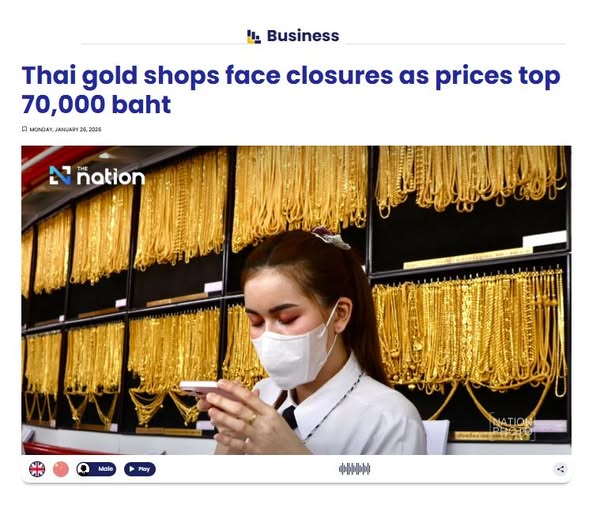Toggle the Male voice narration option
This screenshot has height=508, width=600.
click(96, 469)
